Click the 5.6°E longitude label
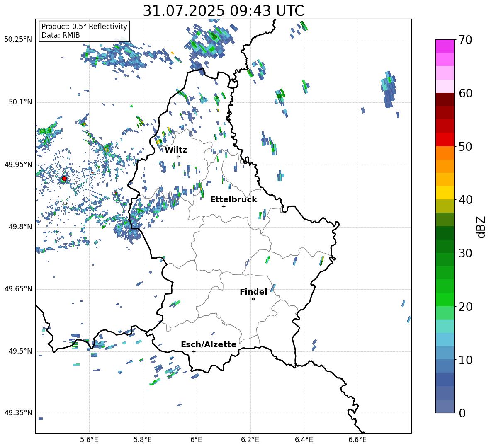Image resolution: width=491 pixels, height=448 pixels. tap(89, 440)
